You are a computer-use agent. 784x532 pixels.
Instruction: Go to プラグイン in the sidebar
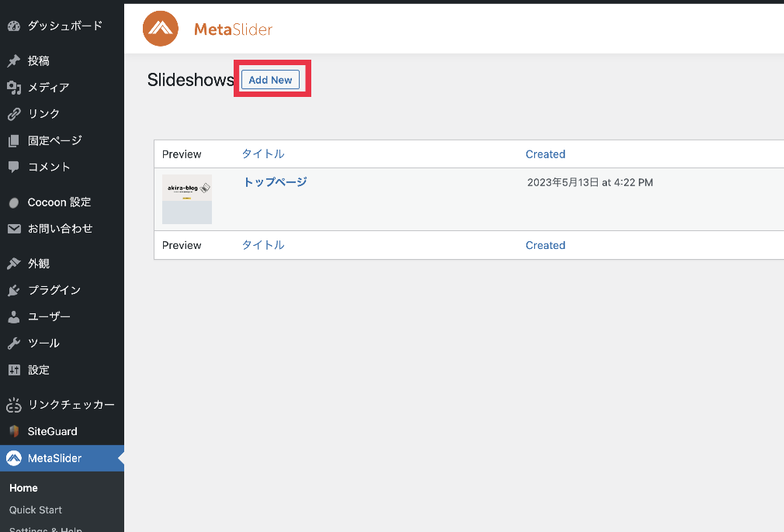click(54, 290)
